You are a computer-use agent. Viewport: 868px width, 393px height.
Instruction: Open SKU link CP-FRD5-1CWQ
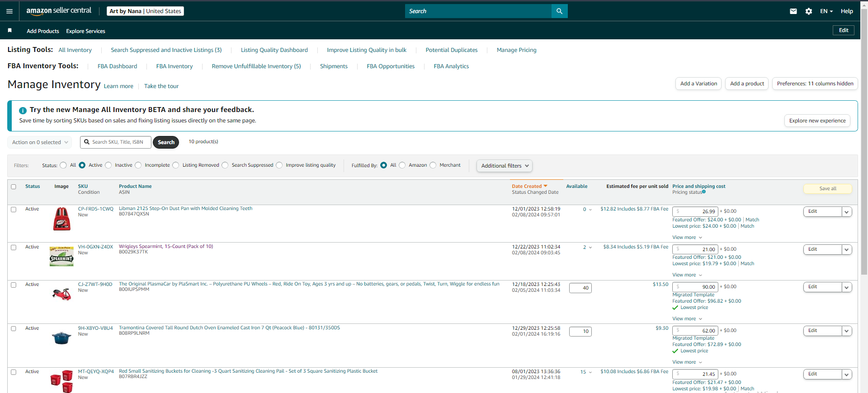95,209
